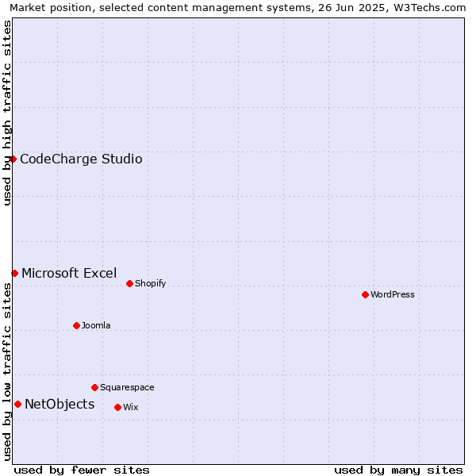Select the 'WordPress' label
Screen dimensions: 476x476
tap(392, 294)
